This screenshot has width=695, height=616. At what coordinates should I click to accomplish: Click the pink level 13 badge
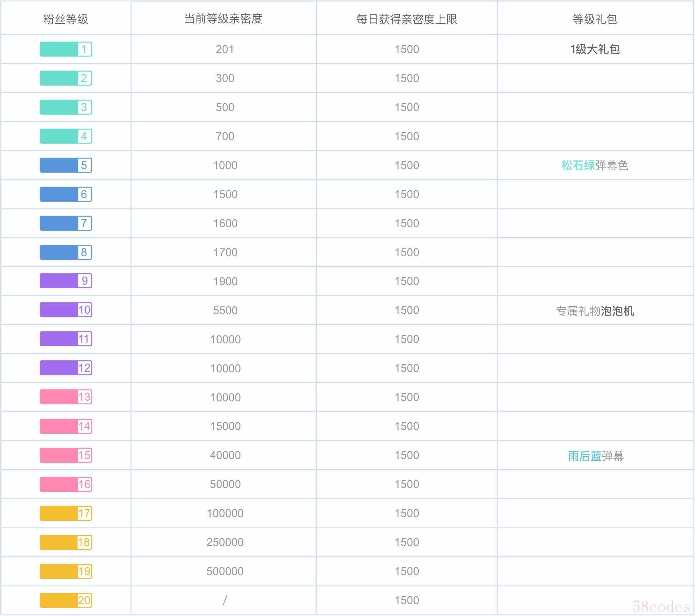coord(66,397)
